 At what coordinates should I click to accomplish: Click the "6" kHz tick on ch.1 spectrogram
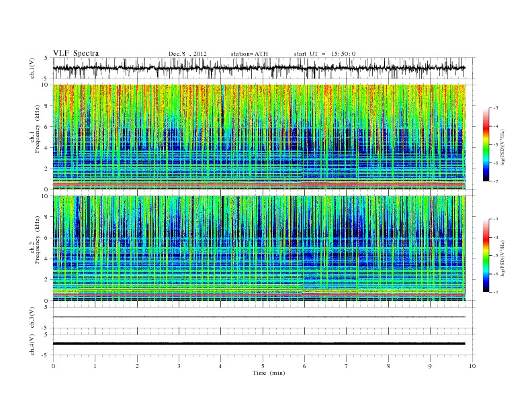click(47, 127)
